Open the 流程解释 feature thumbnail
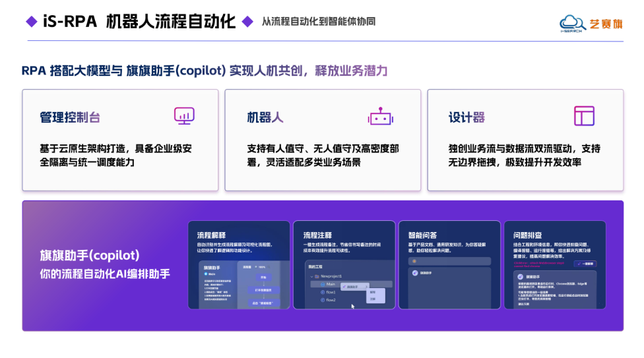The width and height of the screenshot is (644, 358). (239, 265)
